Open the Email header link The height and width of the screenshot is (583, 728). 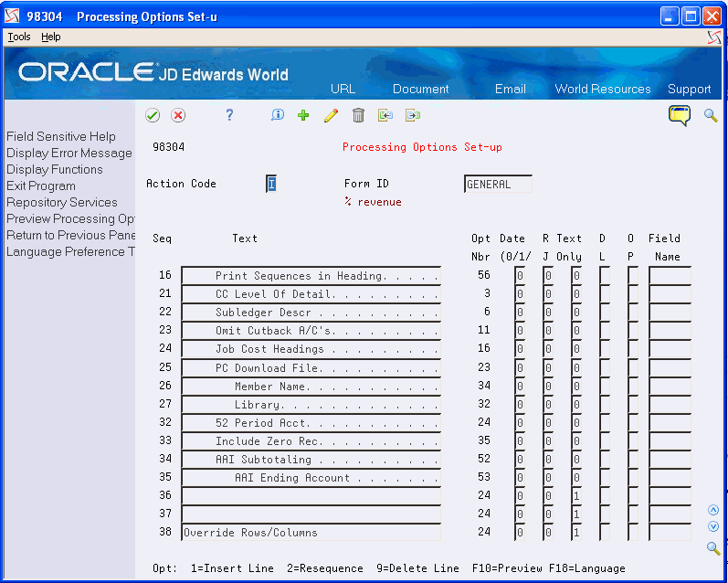[x=511, y=89]
